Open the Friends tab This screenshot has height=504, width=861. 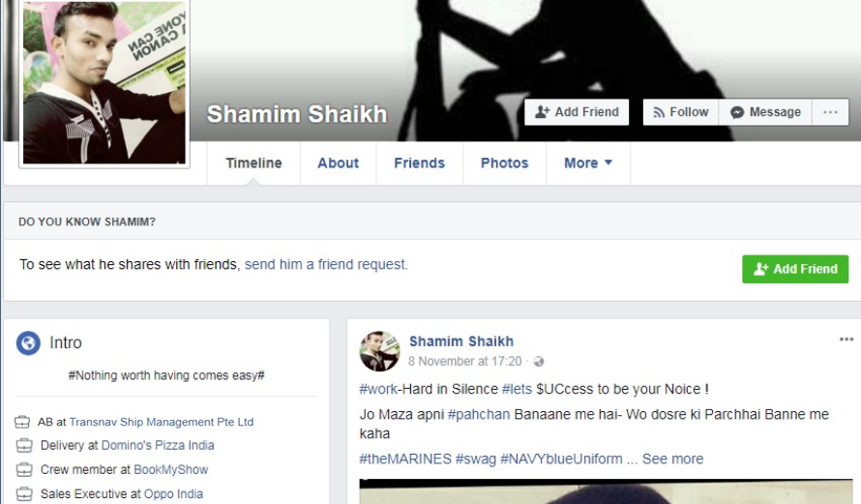click(420, 163)
